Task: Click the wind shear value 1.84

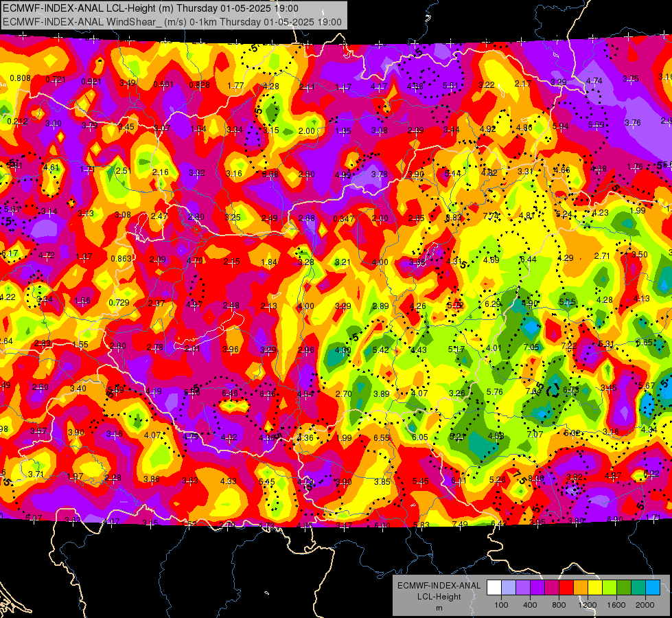Action: coord(269,262)
